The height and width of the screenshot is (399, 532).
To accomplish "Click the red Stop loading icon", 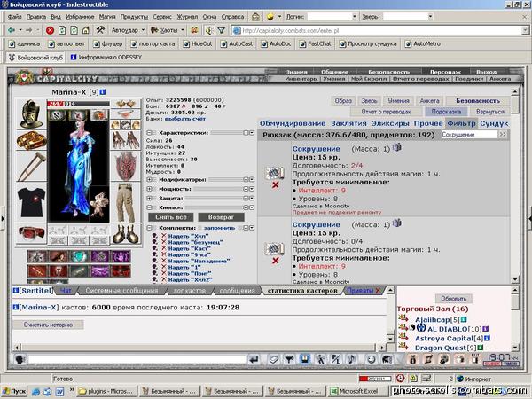I will (50, 30).
